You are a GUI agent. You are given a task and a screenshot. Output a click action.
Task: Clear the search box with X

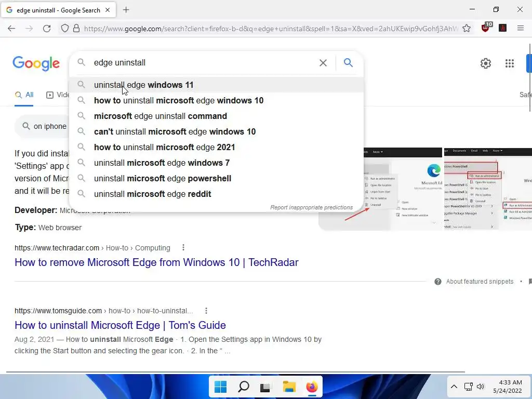coord(323,63)
